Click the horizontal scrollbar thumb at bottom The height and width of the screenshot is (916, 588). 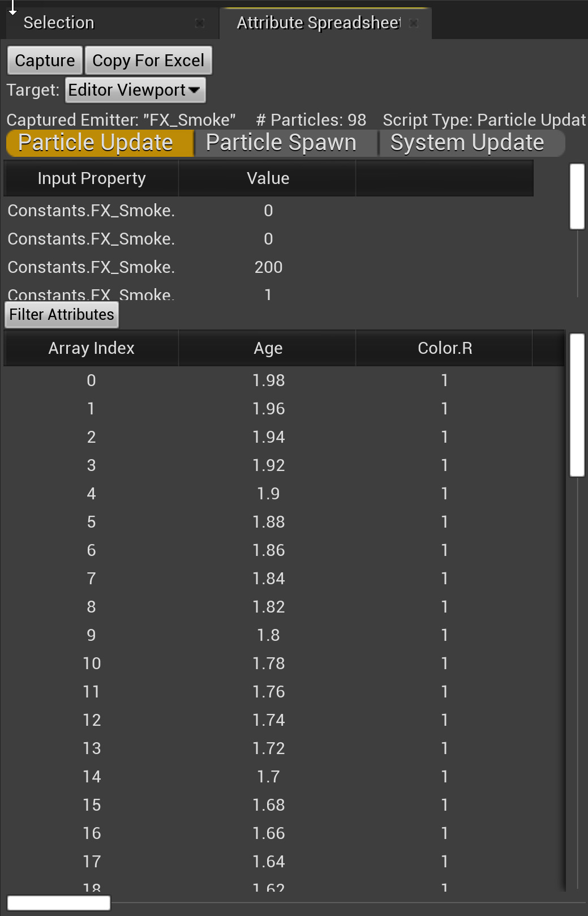point(59,902)
